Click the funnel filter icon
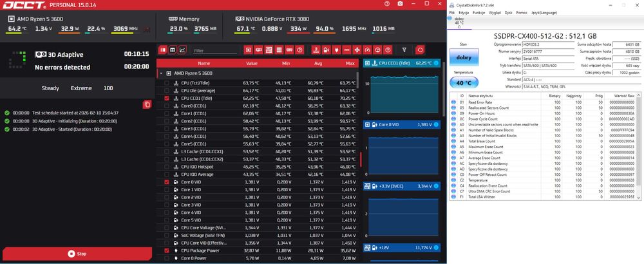Screen dimensions: 644x264 click(x=404, y=50)
